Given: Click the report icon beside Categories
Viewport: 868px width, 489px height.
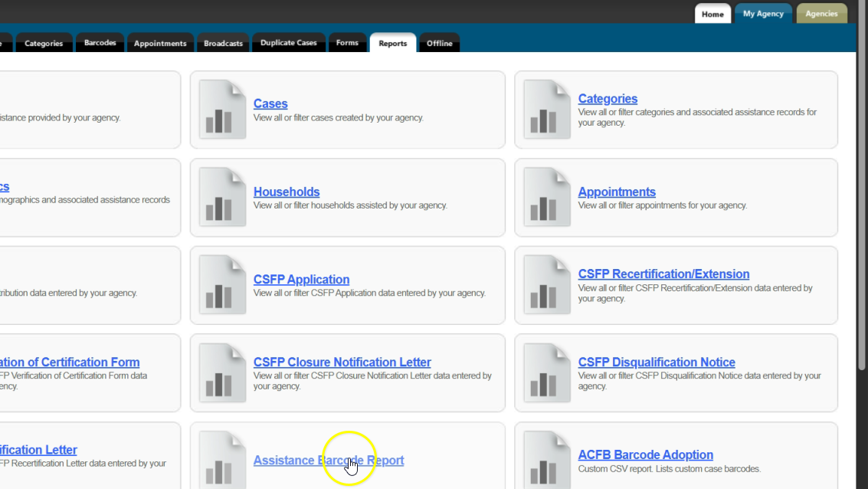Looking at the screenshot, I should coord(547,110).
